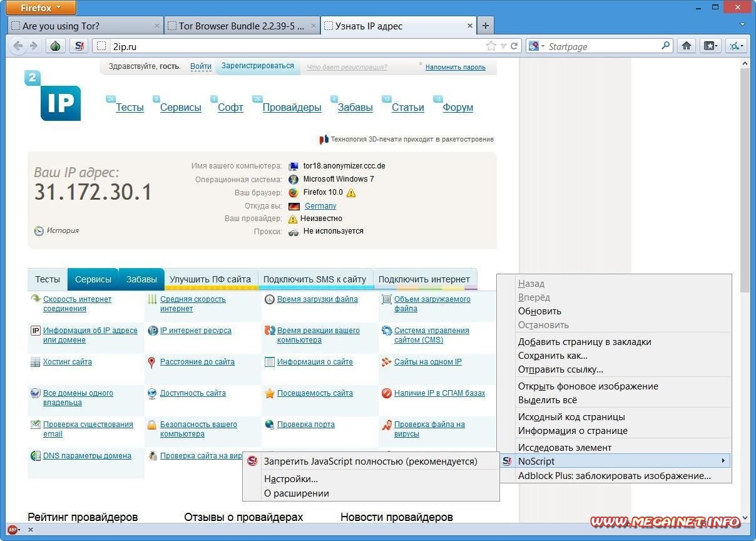Open the 'Забавы' page tab

pyautogui.click(x=141, y=279)
